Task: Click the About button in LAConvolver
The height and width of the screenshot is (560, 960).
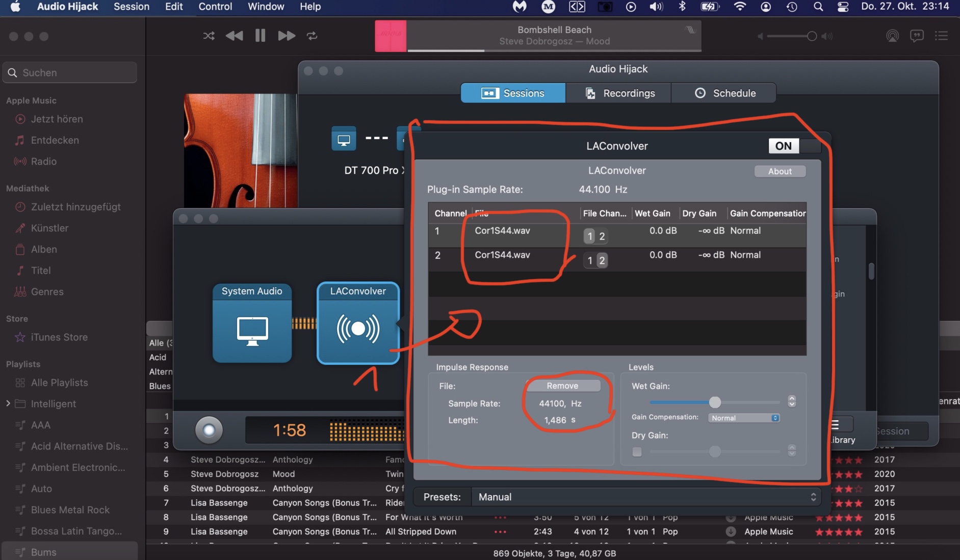Action: tap(780, 171)
